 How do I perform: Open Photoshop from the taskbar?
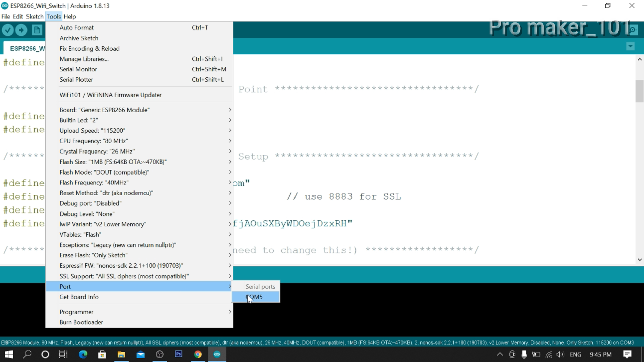pyautogui.click(x=179, y=354)
